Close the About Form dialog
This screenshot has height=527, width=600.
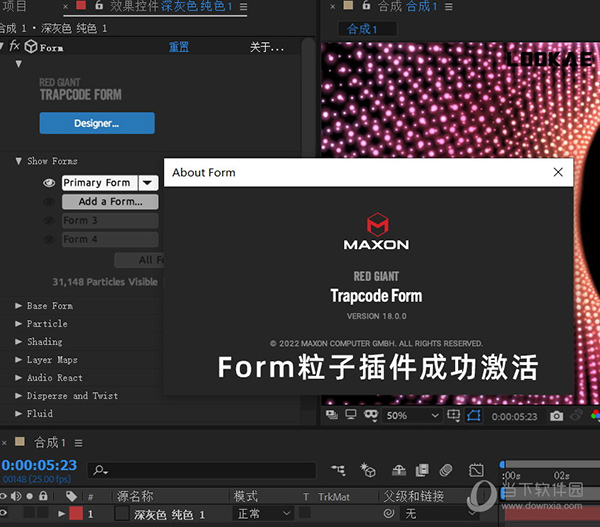558,172
